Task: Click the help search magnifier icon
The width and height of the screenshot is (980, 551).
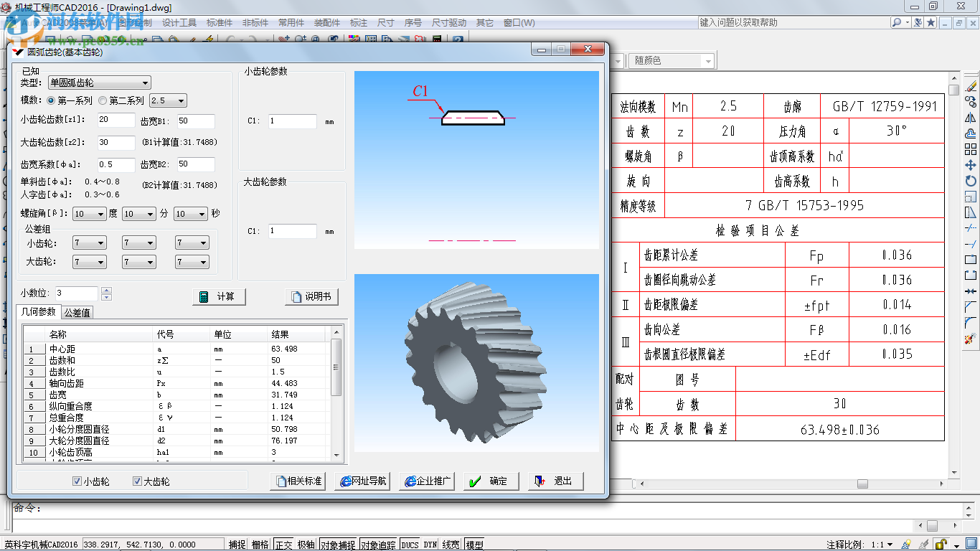Action: click(897, 23)
